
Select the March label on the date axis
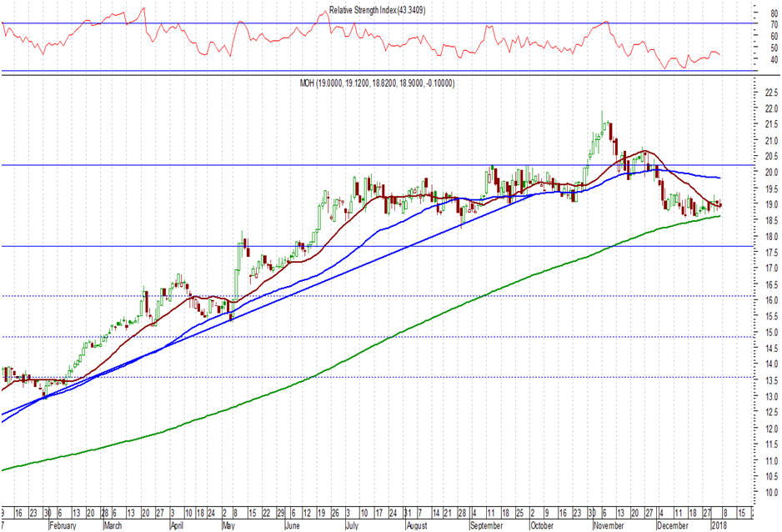113,525
